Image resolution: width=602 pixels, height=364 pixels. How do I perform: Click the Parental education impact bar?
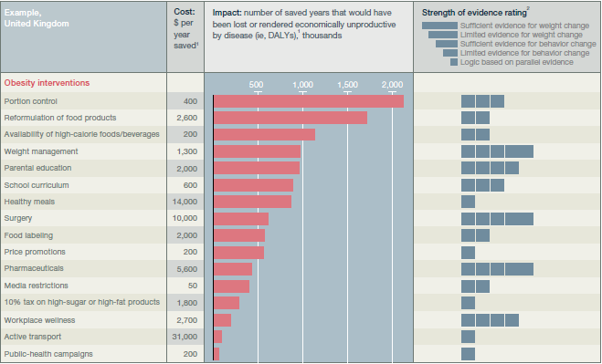257,168
